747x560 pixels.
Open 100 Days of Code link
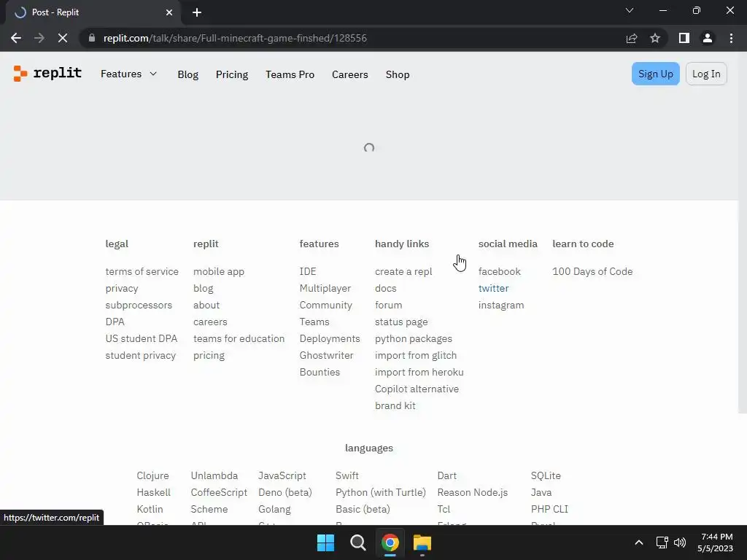coord(592,271)
